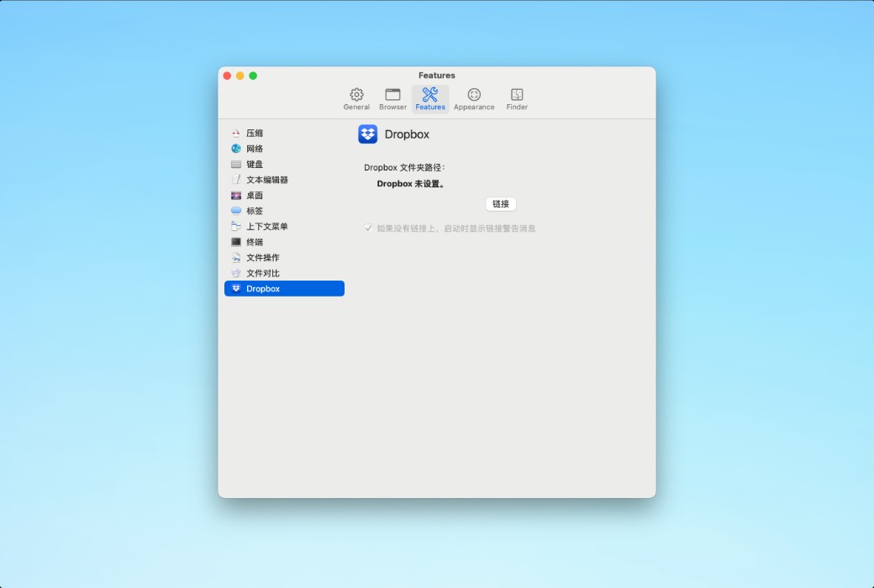Click the 网络 globe icon
This screenshot has height=588, width=874.
[236, 149]
